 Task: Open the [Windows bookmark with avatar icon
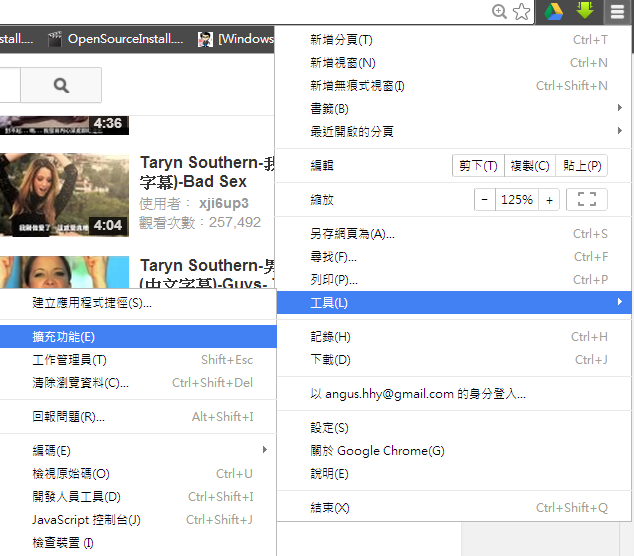(236, 39)
